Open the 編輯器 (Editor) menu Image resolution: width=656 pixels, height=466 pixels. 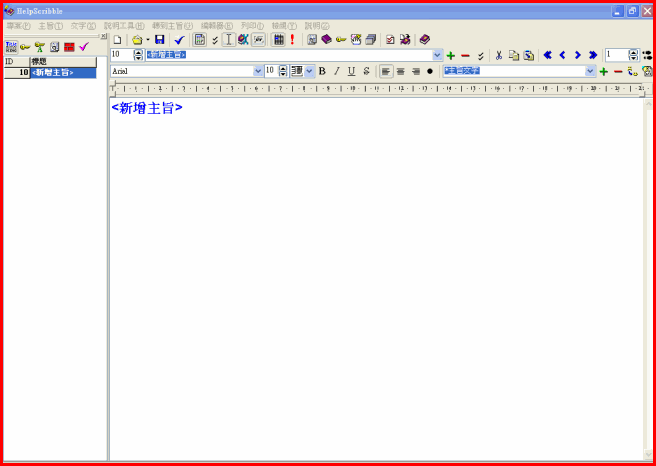(216, 25)
